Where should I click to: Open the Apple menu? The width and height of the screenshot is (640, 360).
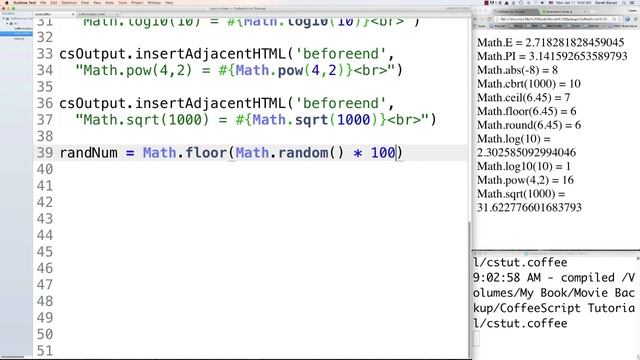[x=7, y=3]
